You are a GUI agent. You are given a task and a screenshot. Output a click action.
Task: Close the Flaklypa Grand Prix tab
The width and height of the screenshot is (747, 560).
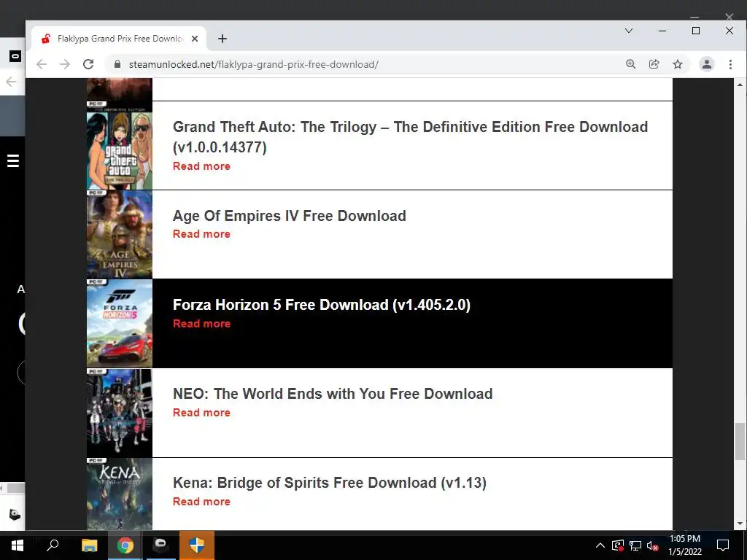(x=194, y=39)
